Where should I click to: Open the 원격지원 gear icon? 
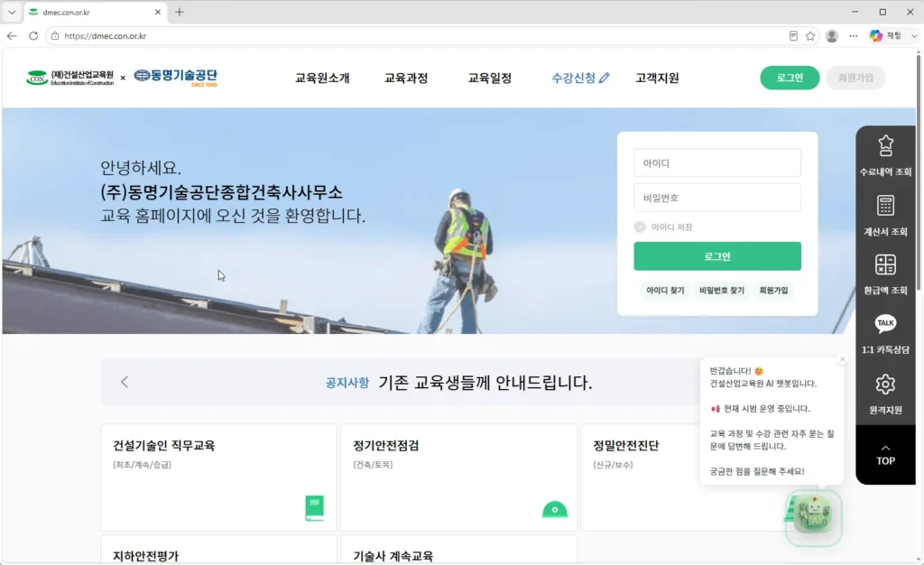pos(885,394)
